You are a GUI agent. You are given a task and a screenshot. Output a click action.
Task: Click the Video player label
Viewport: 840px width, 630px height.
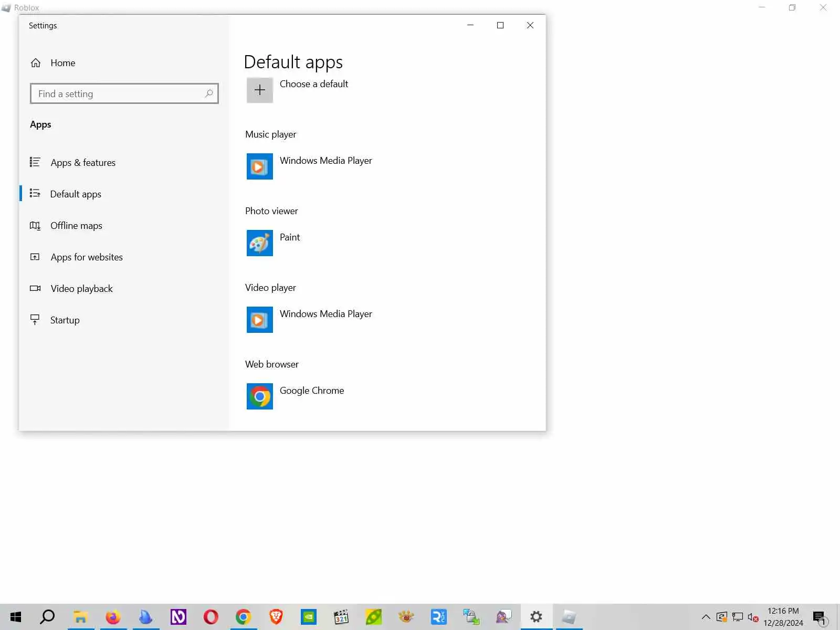click(x=270, y=288)
